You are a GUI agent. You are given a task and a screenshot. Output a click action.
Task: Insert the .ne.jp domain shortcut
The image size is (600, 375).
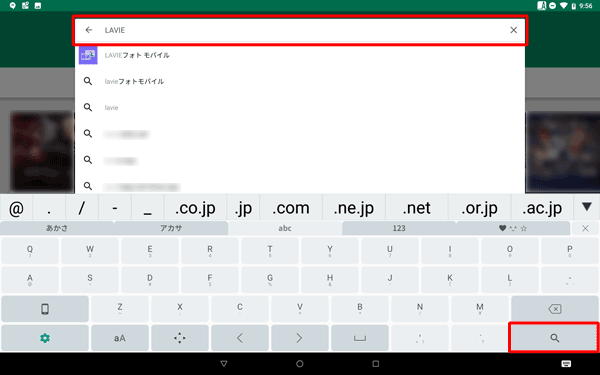pyautogui.click(x=354, y=208)
